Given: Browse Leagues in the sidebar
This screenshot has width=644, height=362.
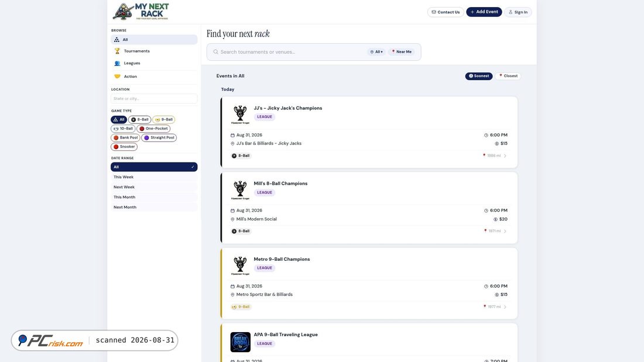Looking at the screenshot, I should tap(154, 63).
